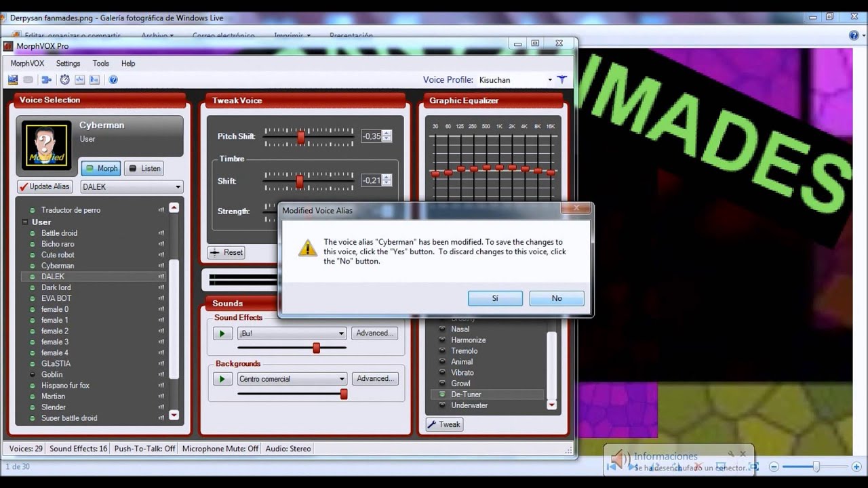Click the Update Alias button
This screenshot has height=488, width=868.
point(44,187)
